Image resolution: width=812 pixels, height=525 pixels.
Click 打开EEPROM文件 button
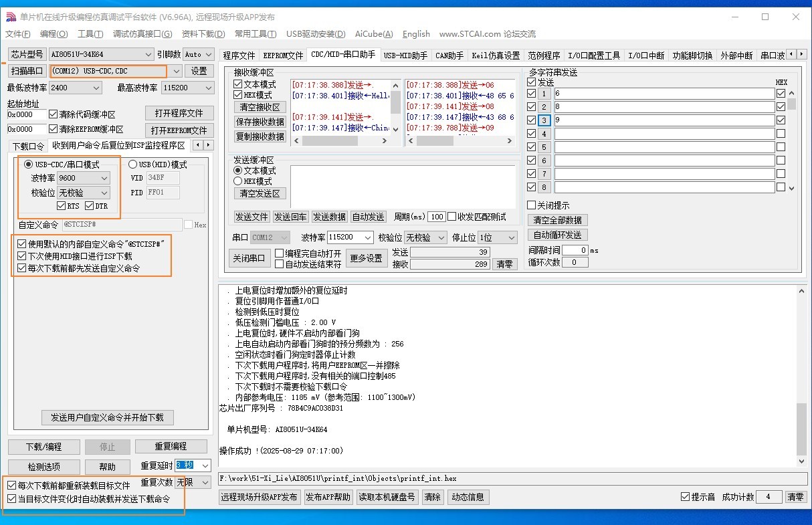[179, 130]
